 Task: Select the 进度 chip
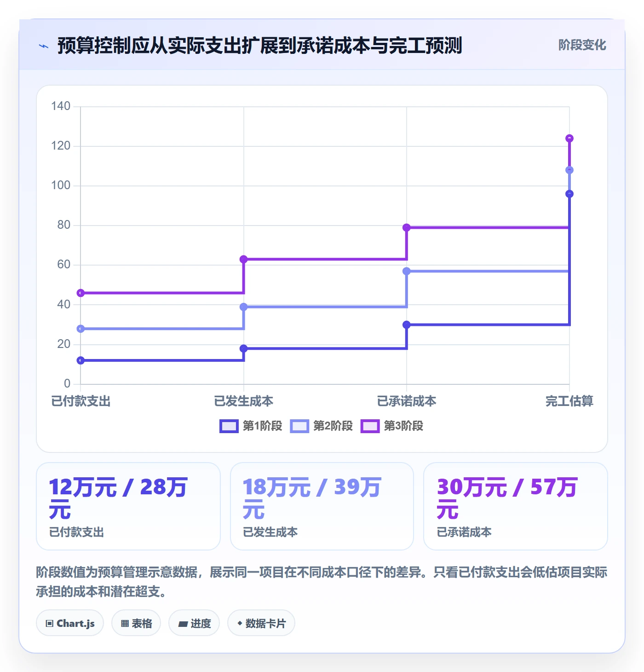tap(194, 623)
